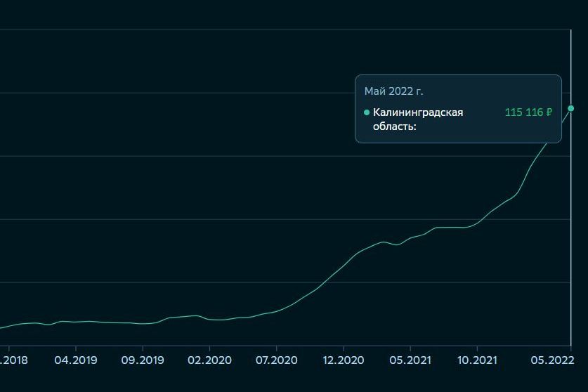Click the chart line above the 02.2020 tick
Image resolution: width=588 pixels, height=392 pixels.
tap(209, 319)
